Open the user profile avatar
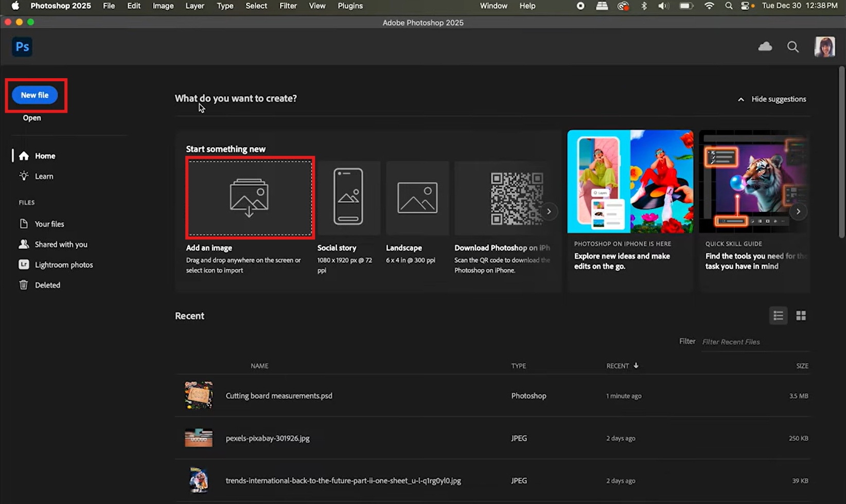Screen dimensions: 846x504 [824, 47]
